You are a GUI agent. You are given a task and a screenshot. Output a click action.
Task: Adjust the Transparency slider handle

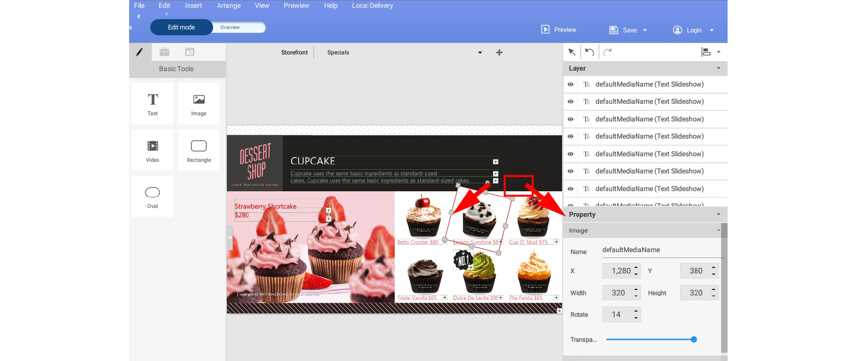(694, 339)
